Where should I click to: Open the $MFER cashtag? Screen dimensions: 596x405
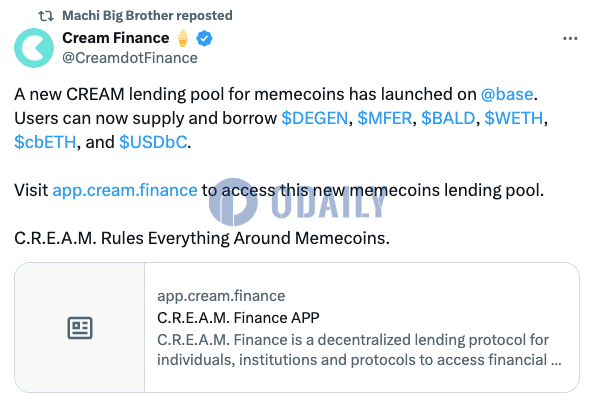pyautogui.click(x=385, y=118)
